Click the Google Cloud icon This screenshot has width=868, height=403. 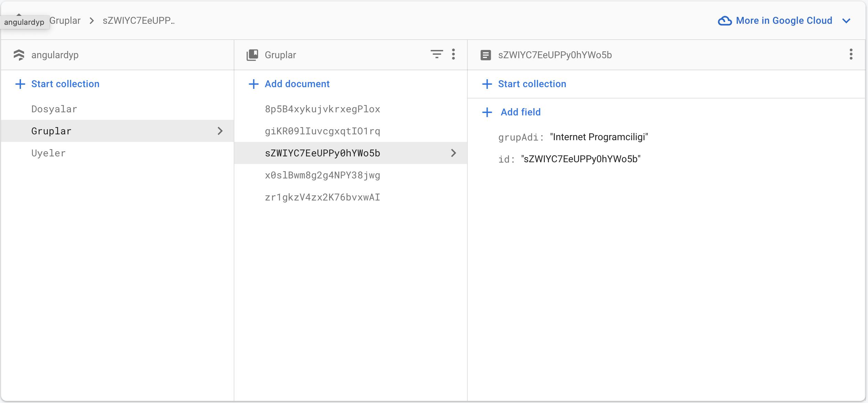point(724,21)
